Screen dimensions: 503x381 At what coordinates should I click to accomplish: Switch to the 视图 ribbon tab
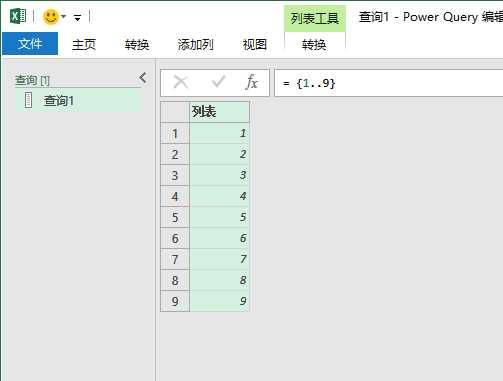(254, 44)
